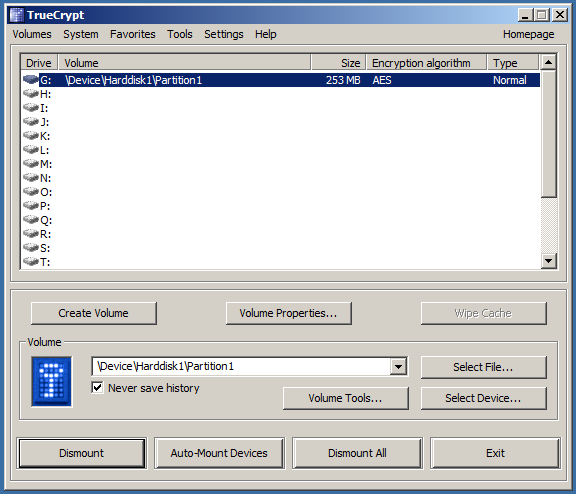
Task: Dismount the selected volume
Action: pos(82,453)
